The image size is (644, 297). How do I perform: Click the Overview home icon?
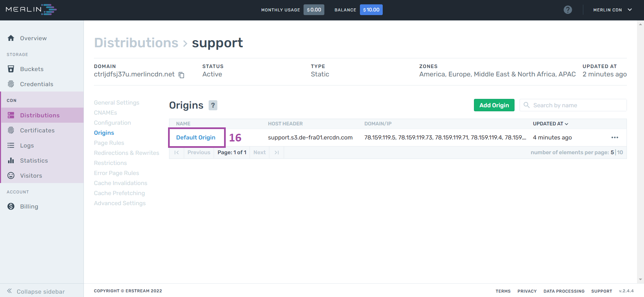tap(11, 38)
